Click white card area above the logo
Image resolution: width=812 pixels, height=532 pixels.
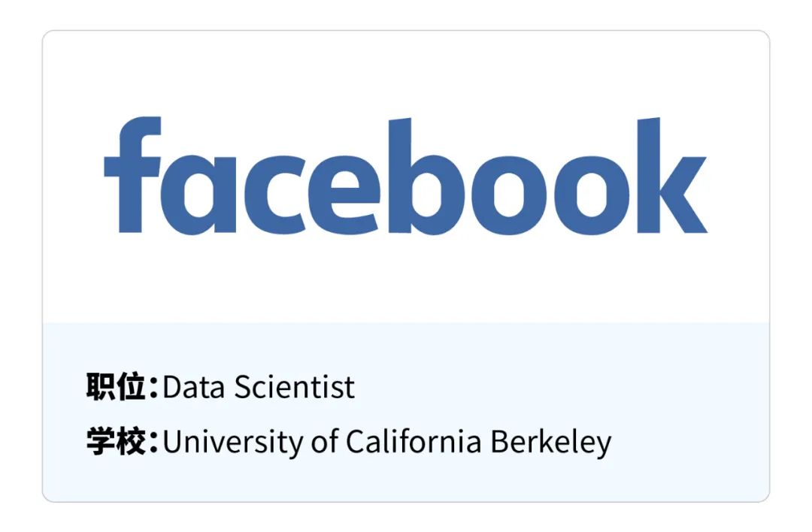(x=405, y=72)
